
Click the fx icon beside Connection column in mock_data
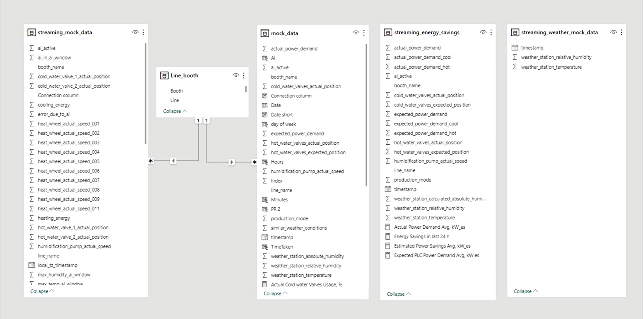coord(265,95)
